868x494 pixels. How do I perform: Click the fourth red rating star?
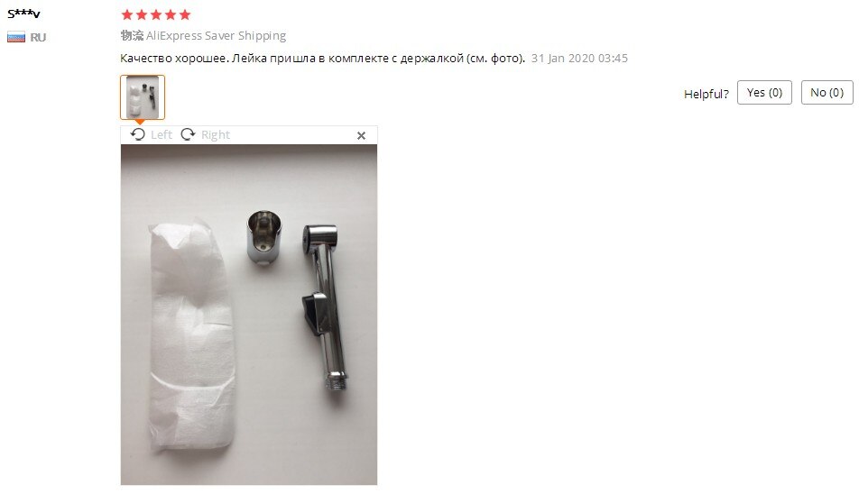(171, 14)
